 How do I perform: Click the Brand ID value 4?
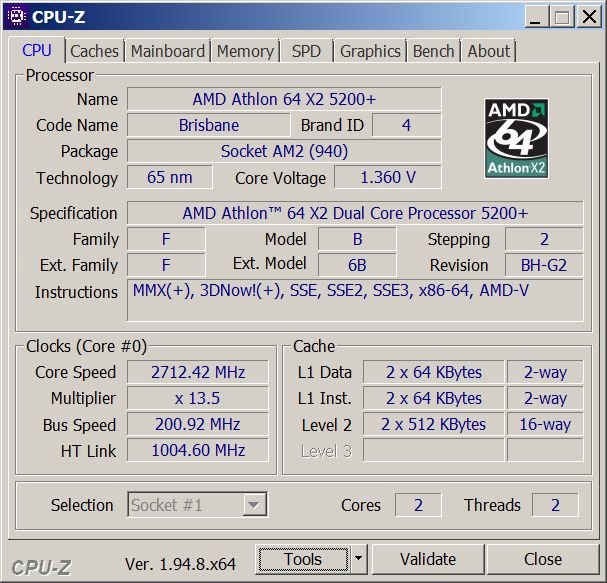(406, 125)
